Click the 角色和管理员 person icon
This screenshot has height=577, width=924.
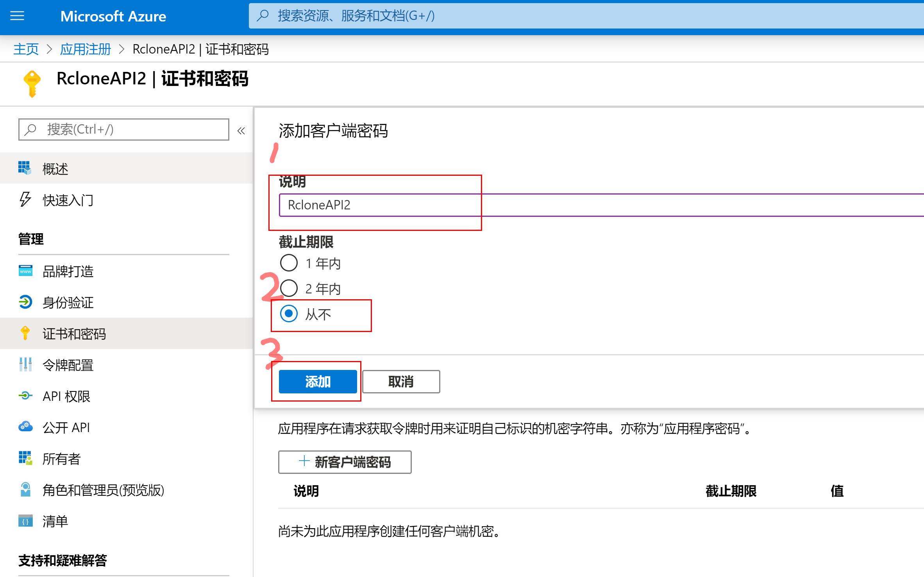coord(25,489)
